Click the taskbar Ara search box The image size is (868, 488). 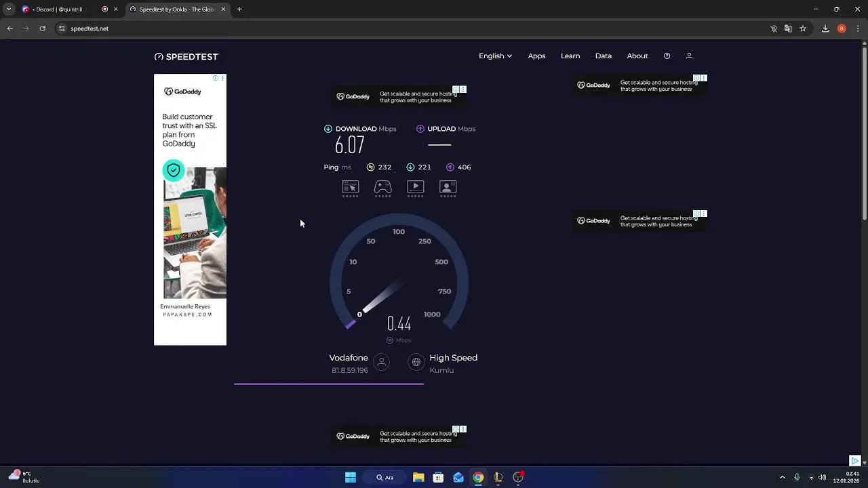386,477
